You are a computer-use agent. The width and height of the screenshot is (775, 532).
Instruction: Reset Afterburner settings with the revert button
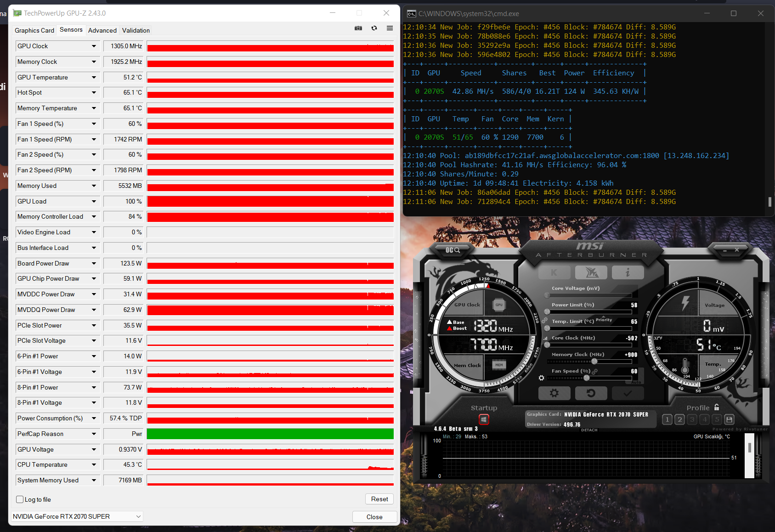pyautogui.click(x=591, y=393)
